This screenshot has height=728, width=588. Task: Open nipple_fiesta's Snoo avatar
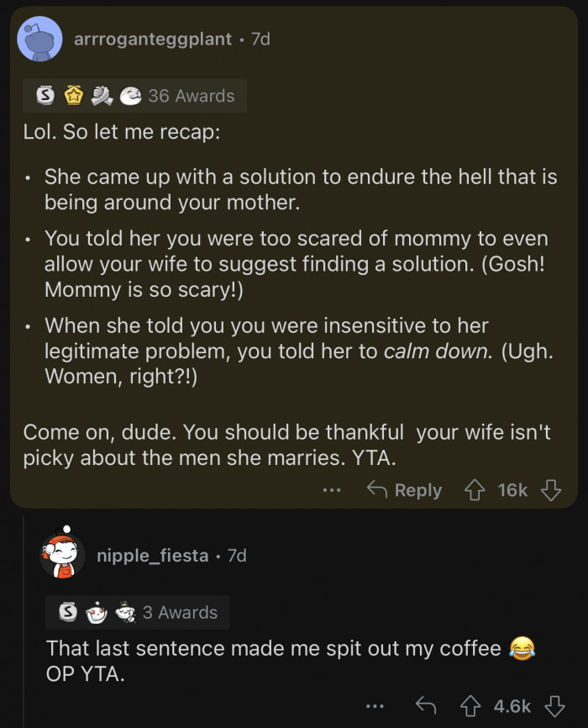65,554
